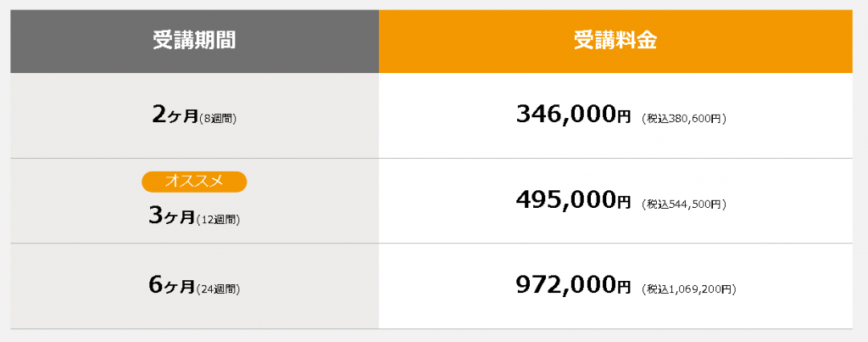This screenshot has height=342, width=868.
Task: Click the orange 受講料金 header cell
Action: (615, 41)
